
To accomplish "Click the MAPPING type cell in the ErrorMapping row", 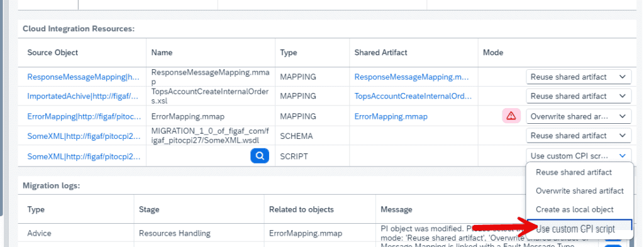I will [x=297, y=116].
